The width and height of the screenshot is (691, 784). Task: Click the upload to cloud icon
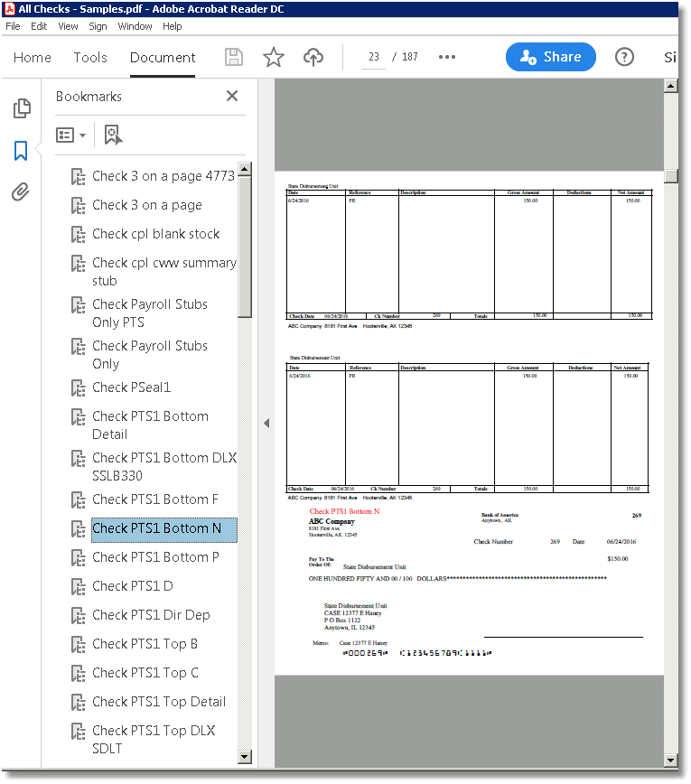pyautogui.click(x=313, y=57)
